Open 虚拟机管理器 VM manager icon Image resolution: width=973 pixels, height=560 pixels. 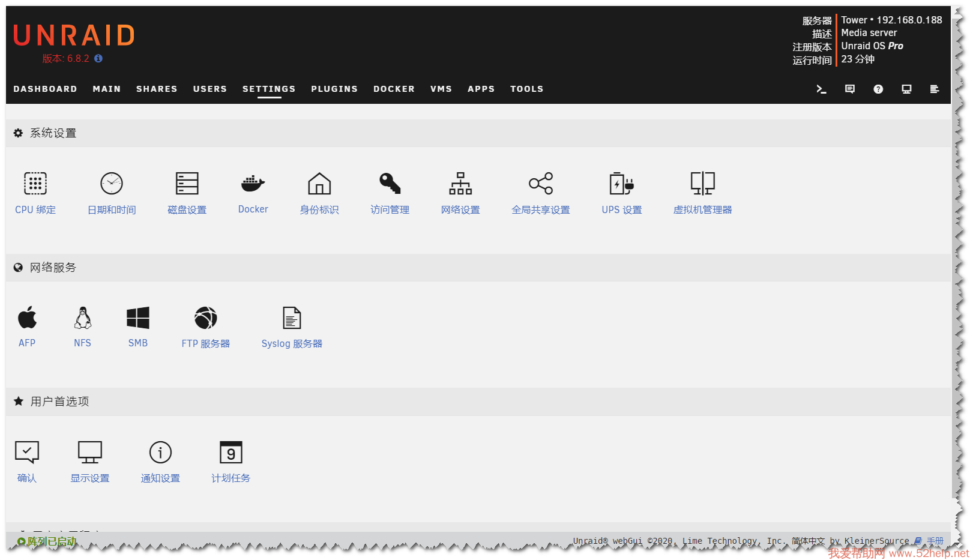702,183
